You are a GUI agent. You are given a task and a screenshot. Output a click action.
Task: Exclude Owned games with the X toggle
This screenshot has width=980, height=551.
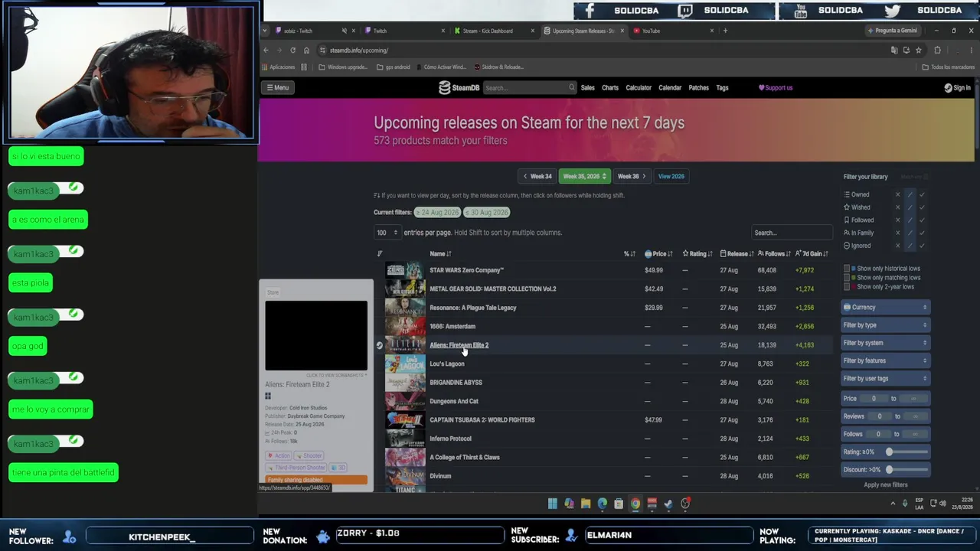(x=898, y=194)
